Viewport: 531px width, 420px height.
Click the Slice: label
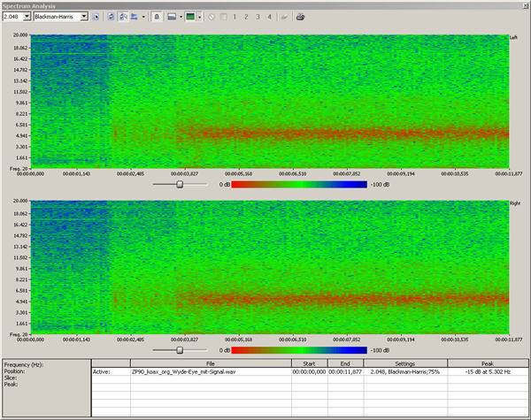[x=11, y=378]
